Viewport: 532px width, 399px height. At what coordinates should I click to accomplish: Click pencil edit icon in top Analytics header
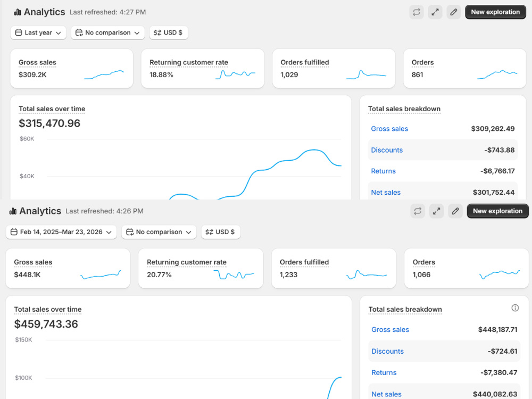(x=454, y=12)
